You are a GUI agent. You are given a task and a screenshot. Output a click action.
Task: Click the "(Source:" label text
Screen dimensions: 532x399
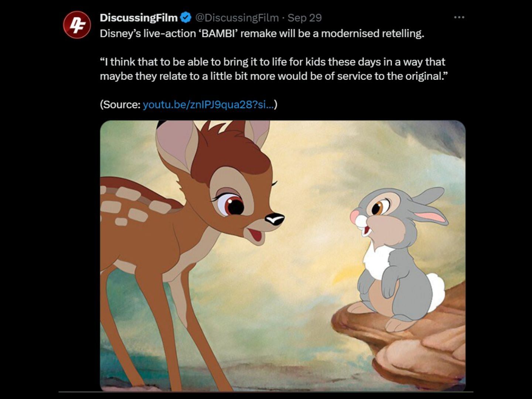(x=120, y=105)
